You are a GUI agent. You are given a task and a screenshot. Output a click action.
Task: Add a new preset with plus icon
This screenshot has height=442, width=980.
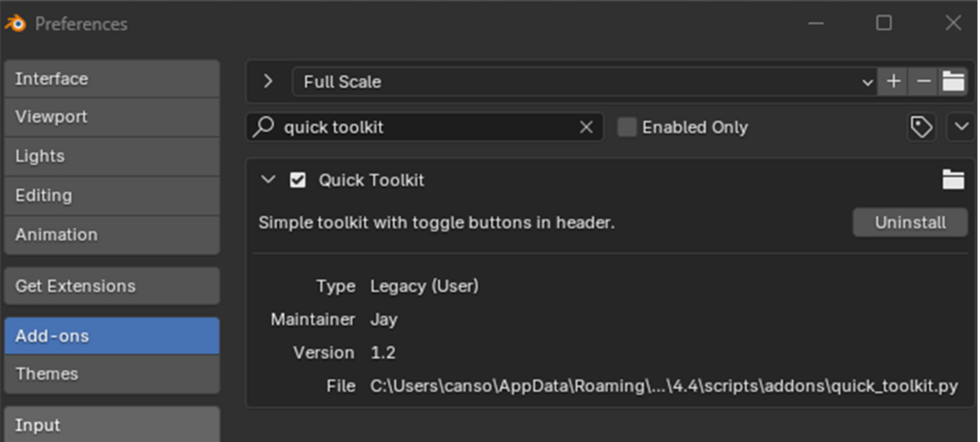pyautogui.click(x=893, y=82)
